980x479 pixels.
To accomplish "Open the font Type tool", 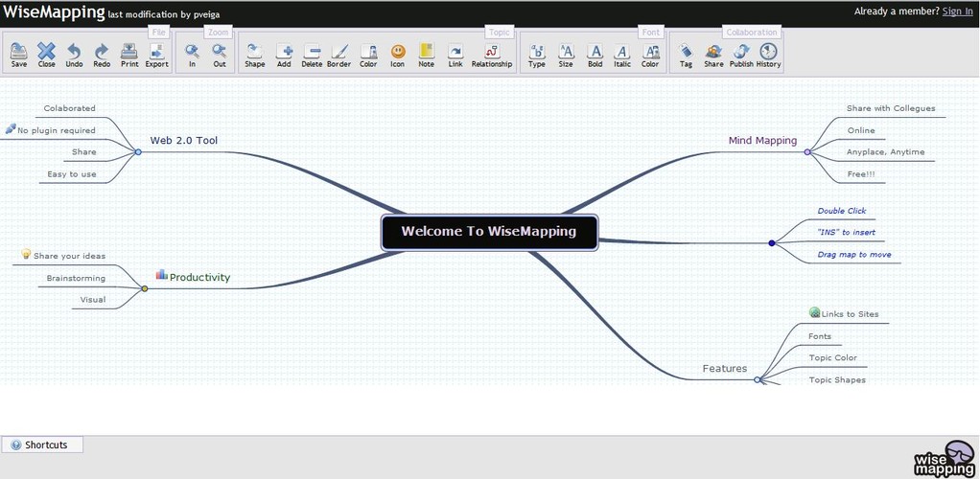I will (537, 55).
